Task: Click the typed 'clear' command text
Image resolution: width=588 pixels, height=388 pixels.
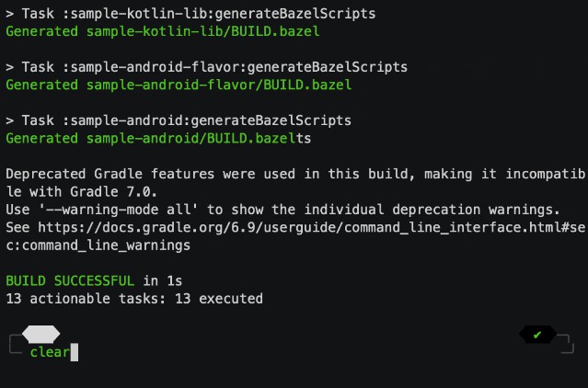Action: pos(50,352)
